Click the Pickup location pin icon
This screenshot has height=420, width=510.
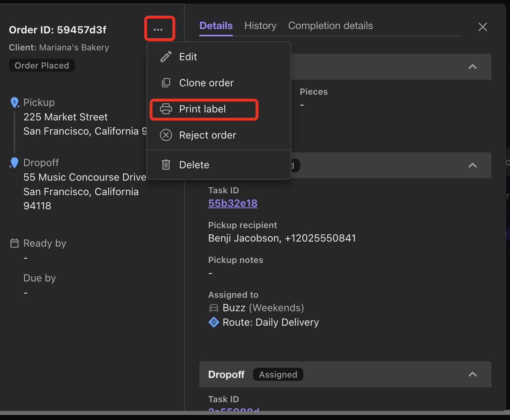pyautogui.click(x=14, y=102)
